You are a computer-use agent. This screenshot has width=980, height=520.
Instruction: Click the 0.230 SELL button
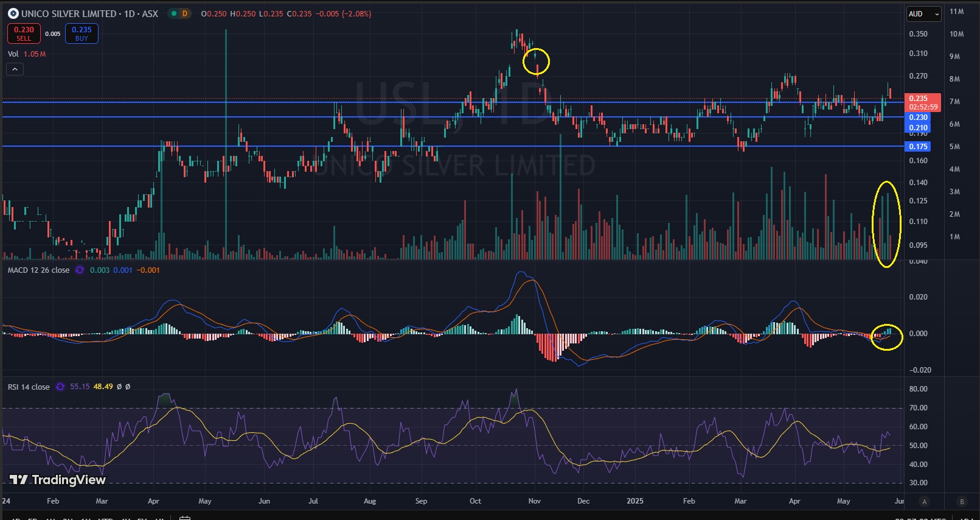point(24,33)
